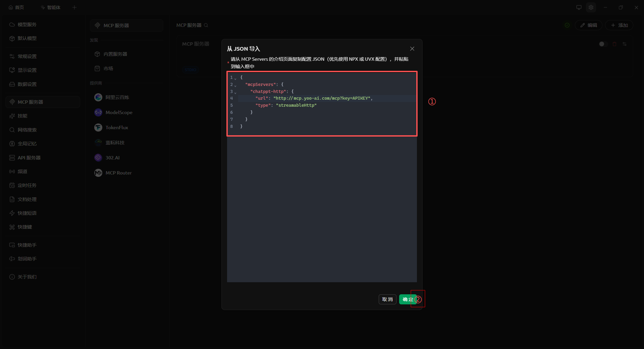Open the settings gear icon in title bar

point(591,7)
